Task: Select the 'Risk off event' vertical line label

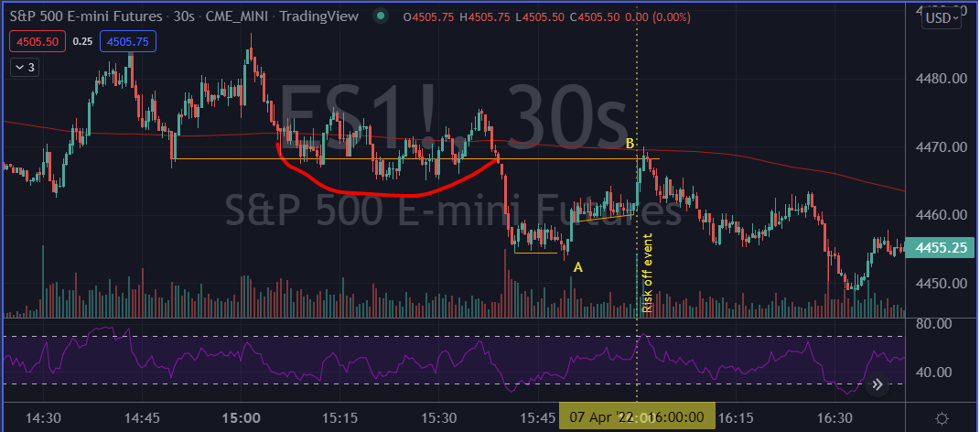Action: coord(648,274)
